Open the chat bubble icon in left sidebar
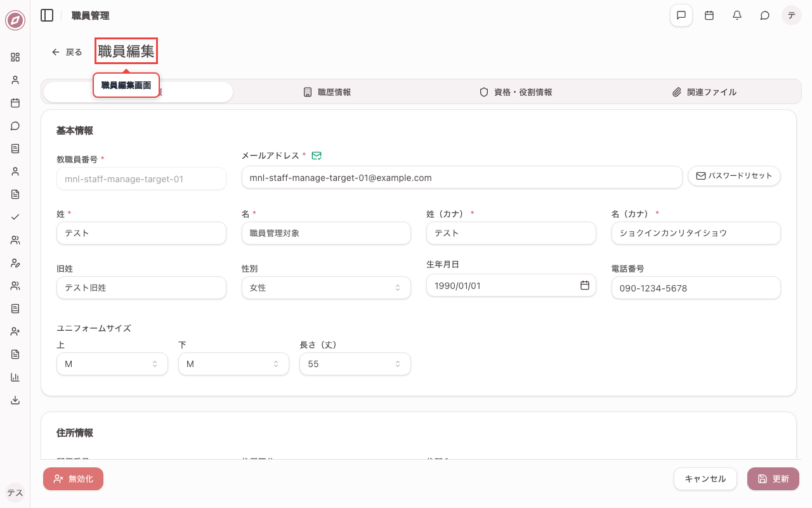The width and height of the screenshot is (812, 508). pyautogui.click(x=15, y=126)
